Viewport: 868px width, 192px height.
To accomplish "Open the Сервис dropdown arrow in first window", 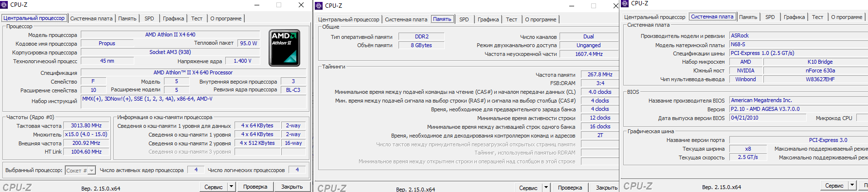I will (x=232, y=187).
